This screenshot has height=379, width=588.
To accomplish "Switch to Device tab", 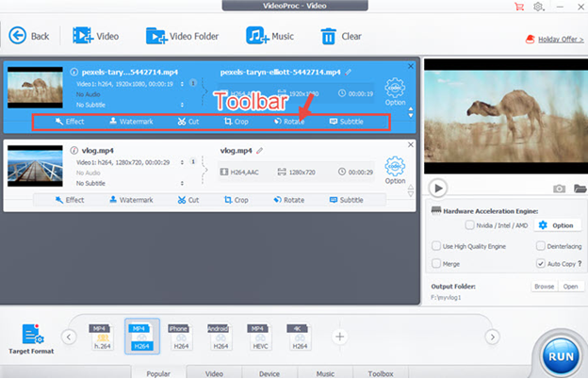I will pyautogui.click(x=269, y=373).
